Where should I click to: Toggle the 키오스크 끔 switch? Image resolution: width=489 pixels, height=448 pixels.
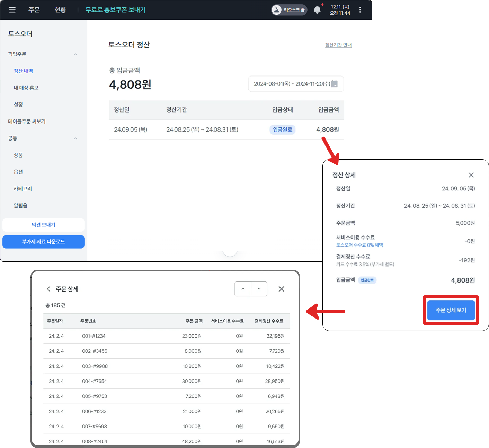point(289,10)
